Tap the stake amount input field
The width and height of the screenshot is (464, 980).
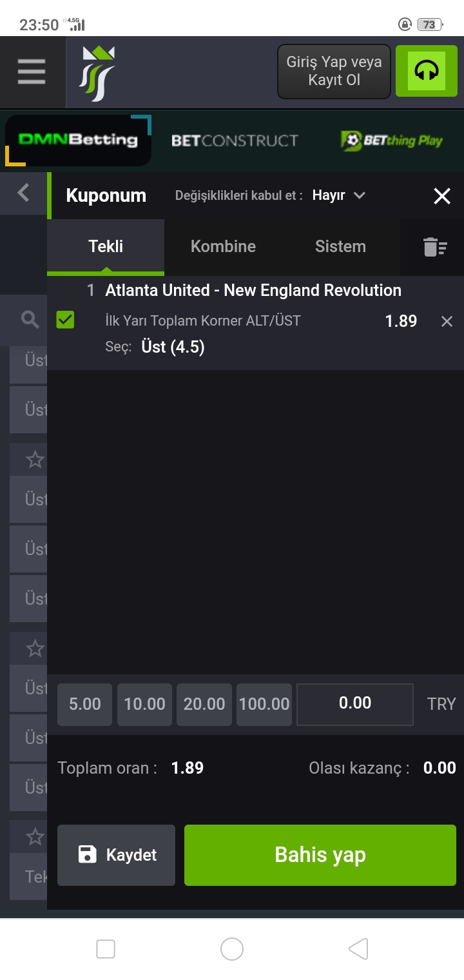coord(355,704)
